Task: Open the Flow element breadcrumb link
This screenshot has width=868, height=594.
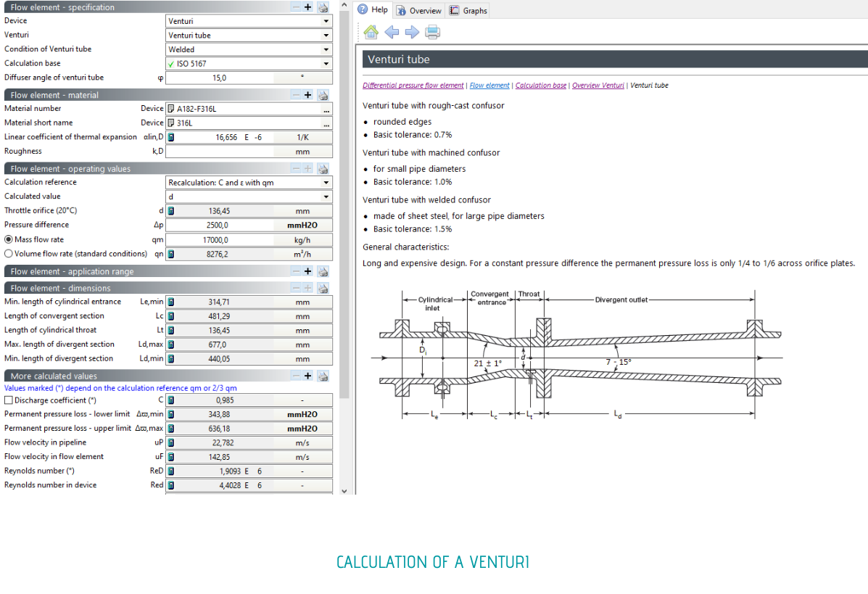Action: 489,86
